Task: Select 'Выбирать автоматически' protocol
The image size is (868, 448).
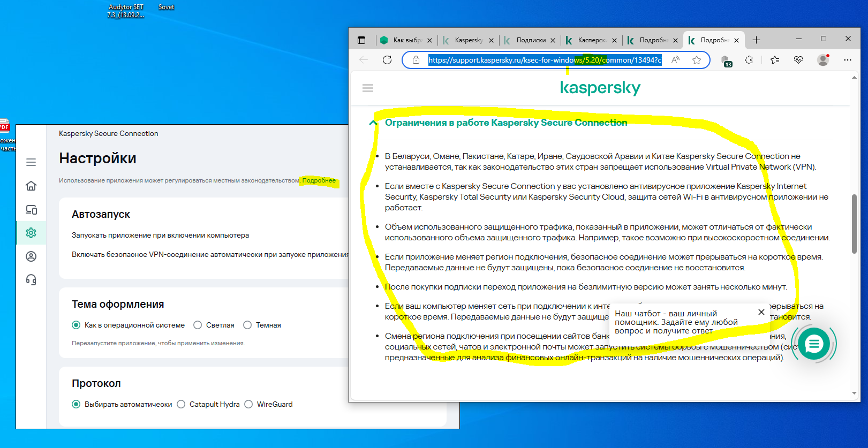Action: [x=76, y=404]
